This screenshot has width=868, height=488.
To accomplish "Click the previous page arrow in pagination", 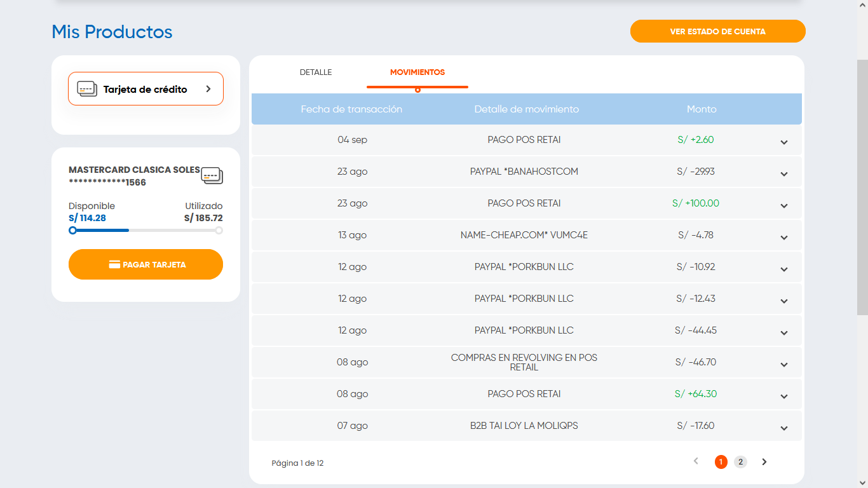I will tap(696, 462).
